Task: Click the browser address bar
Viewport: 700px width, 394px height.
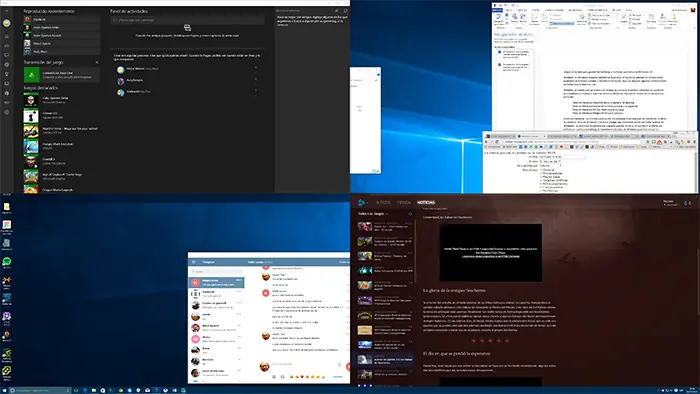Action: point(571,141)
